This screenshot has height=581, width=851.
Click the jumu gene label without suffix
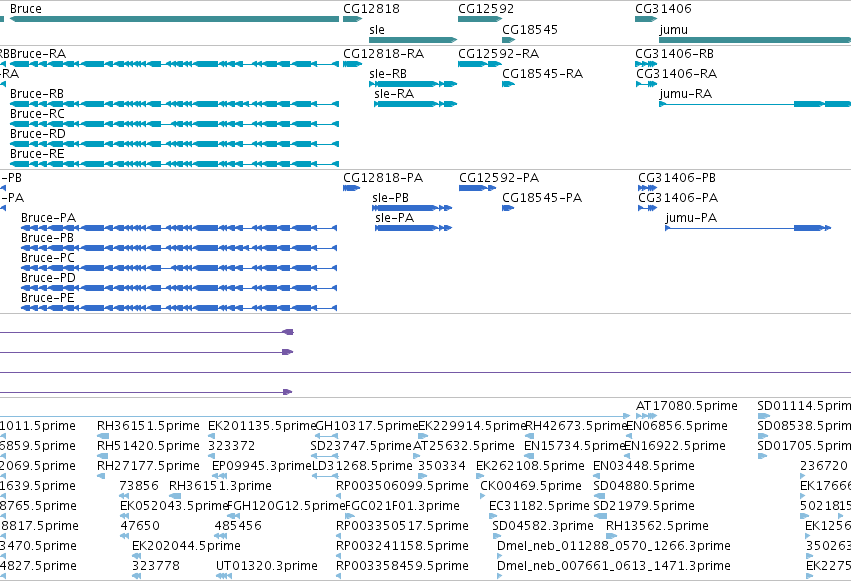[674, 29]
